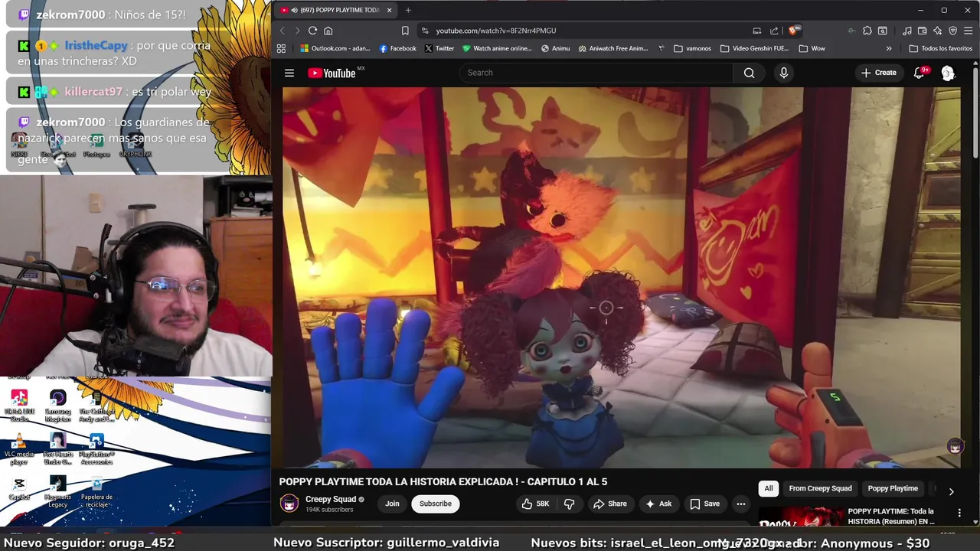Image resolution: width=980 pixels, height=551 pixels.
Task: Bookmark this page icon
Action: pyautogui.click(x=405, y=31)
